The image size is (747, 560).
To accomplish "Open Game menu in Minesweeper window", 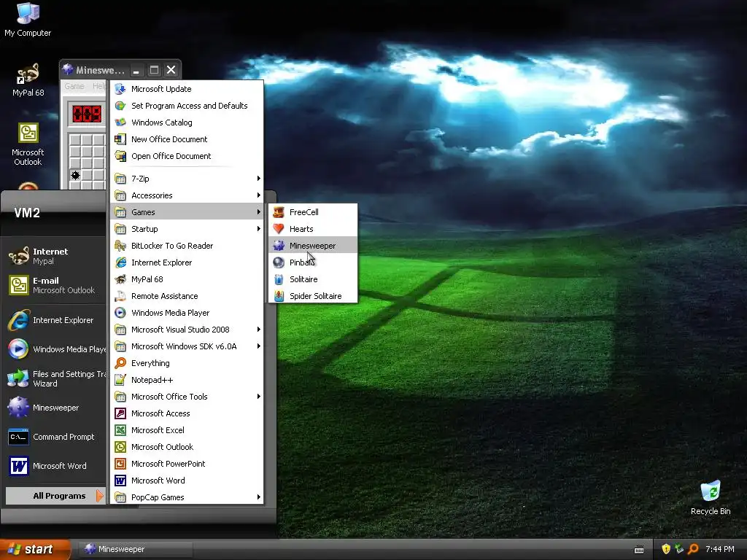I will click(x=74, y=86).
